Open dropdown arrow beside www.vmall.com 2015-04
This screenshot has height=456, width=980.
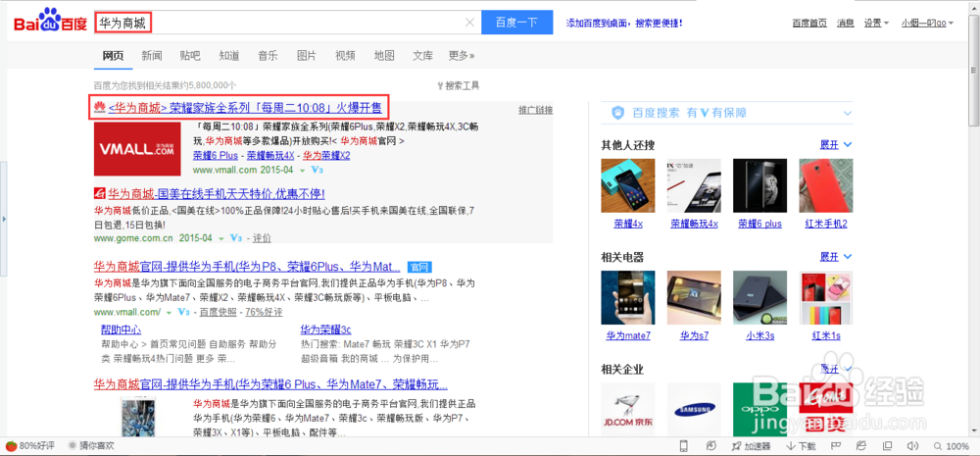click(303, 170)
